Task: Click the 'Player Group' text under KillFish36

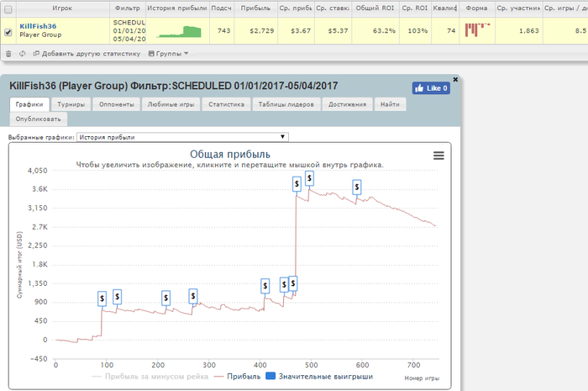Action: click(40, 35)
